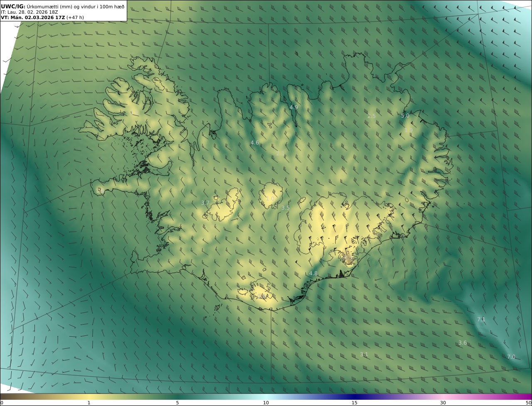Click the 3.6 value label over the sea
Image resolution: width=532 pixels, height=406 pixels.
(463, 342)
